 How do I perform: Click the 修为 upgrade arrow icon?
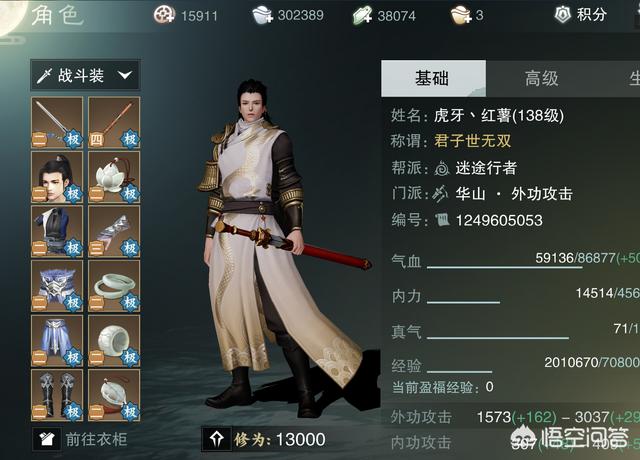tap(216, 439)
